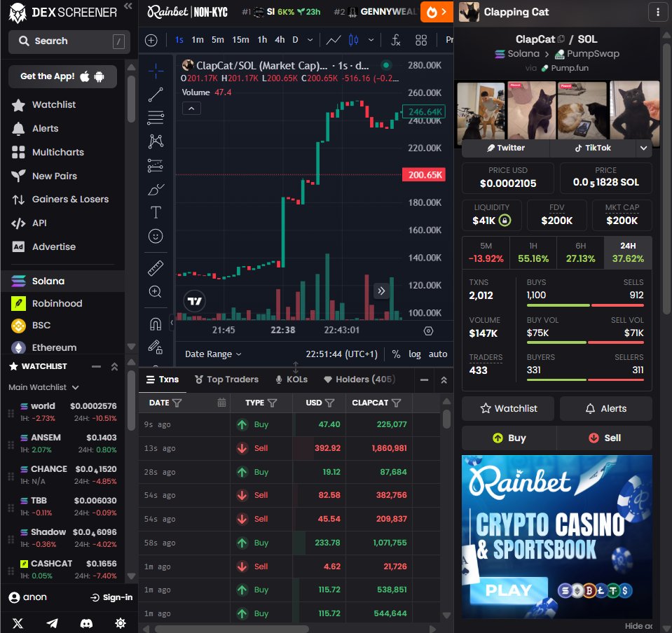Open the settings gear in the sidebar footer
The width and height of the screenshot is (672, 633).
pos(121,623)
